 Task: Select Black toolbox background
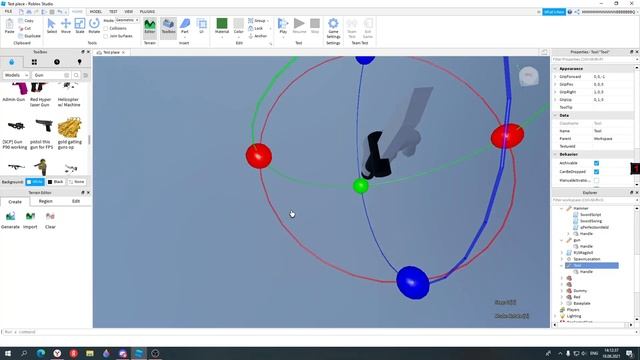click(x=56, y=182)
